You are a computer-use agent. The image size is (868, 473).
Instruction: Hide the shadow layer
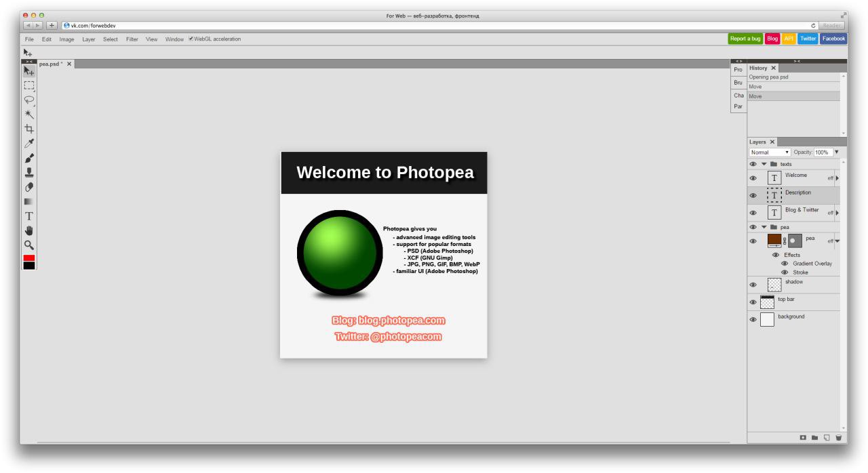click(753, 285)
